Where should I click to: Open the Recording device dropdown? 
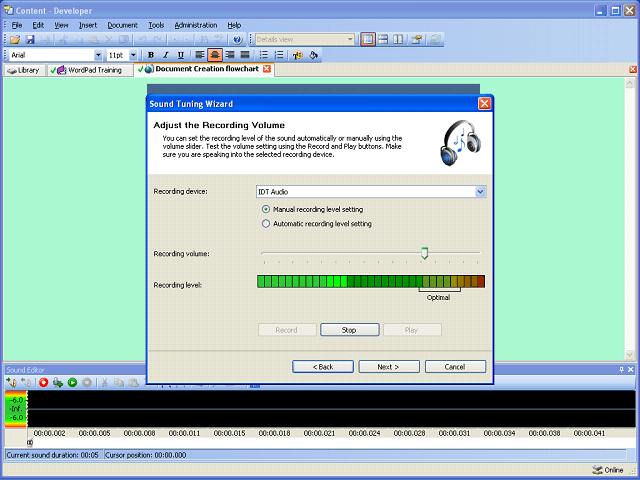click(x=480, y=191)
